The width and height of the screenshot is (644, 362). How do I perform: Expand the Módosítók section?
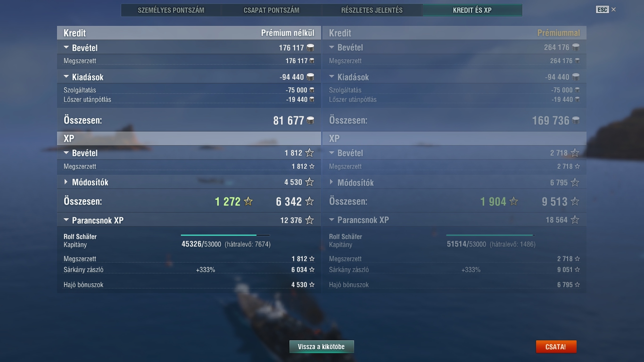point(66,182)
